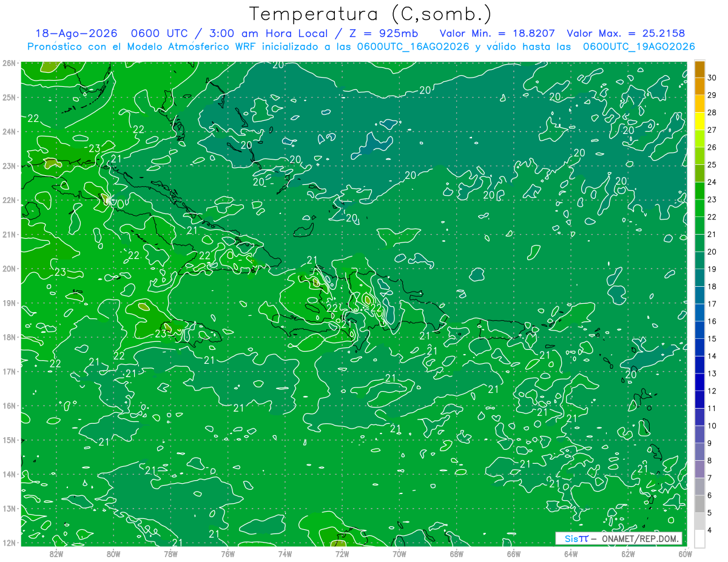Click the '62W' longitude axis label

(628, 554)
